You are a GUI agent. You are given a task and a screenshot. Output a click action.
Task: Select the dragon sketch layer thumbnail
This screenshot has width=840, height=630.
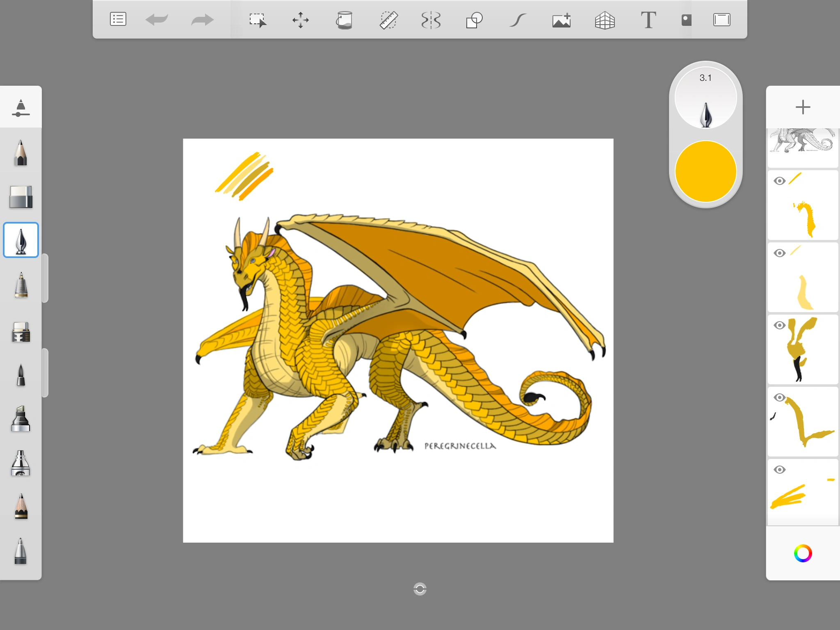click(x=803, y=148)
